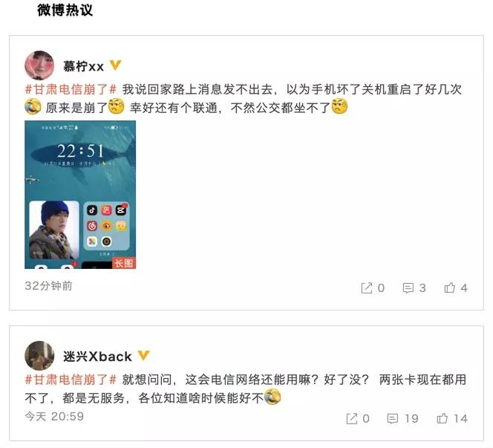Open 慕柠xx's profile avatar
Viewport: 493px width, 448px height.
[x=39, y=65]
